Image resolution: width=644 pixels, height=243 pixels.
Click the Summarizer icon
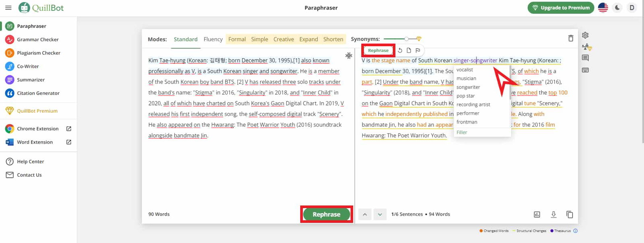pyautogui.click(x=10, y=80)
